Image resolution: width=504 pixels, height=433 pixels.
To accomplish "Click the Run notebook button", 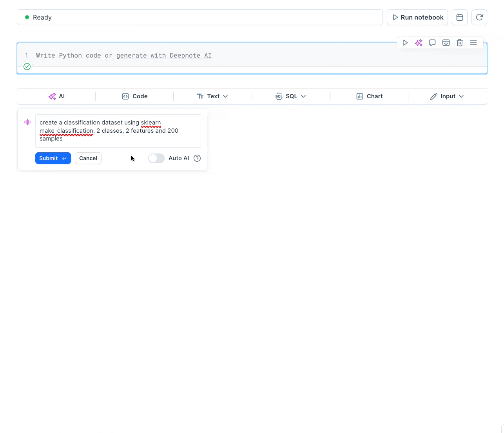I will pos(417,17).
